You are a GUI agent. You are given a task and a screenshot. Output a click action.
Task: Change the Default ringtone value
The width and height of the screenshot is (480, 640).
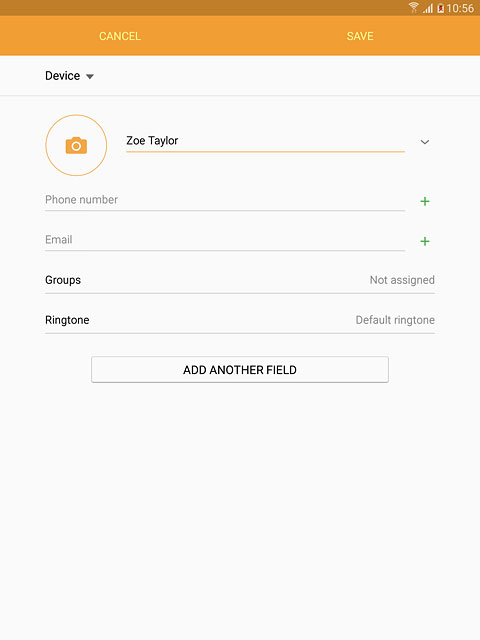click(x=395, y=320)
